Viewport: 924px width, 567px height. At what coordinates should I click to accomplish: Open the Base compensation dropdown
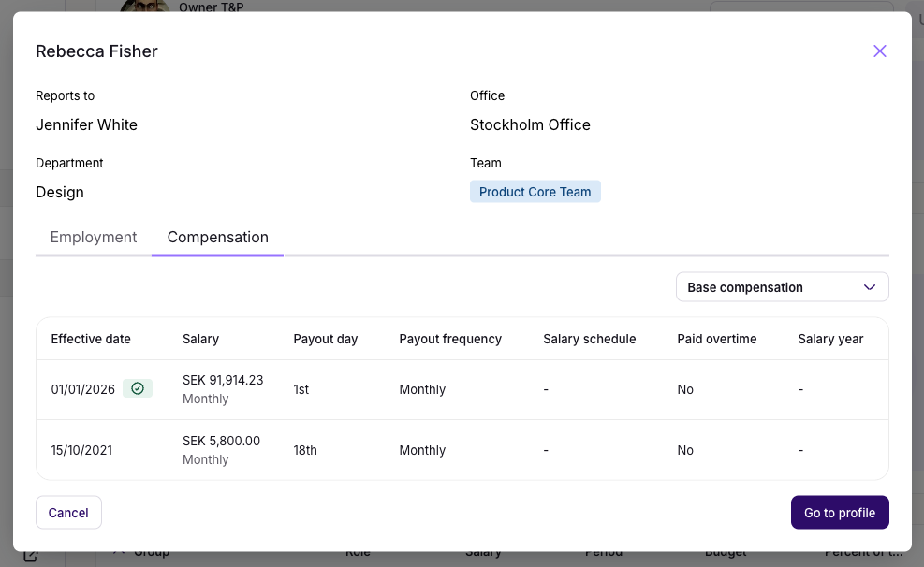point(782,287)
